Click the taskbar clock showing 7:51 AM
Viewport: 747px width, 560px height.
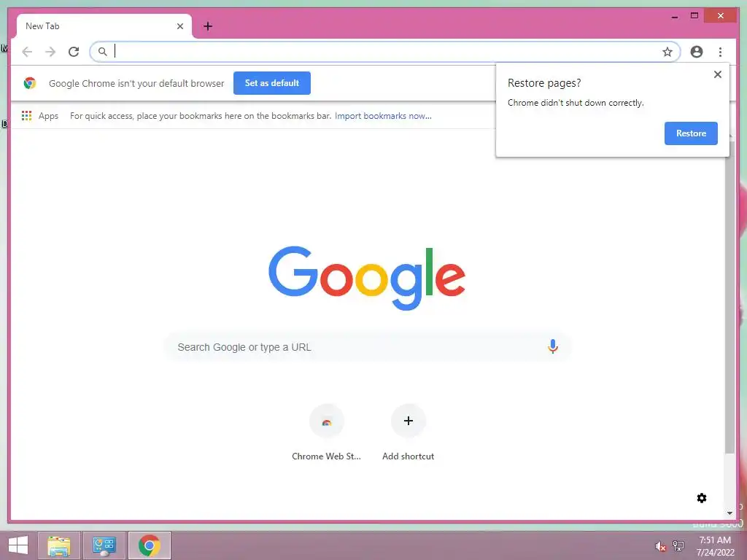pos(715,546)
